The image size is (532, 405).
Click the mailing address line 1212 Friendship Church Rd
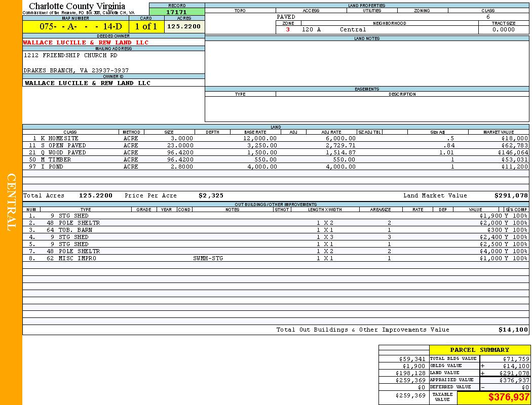pos(70,55)
